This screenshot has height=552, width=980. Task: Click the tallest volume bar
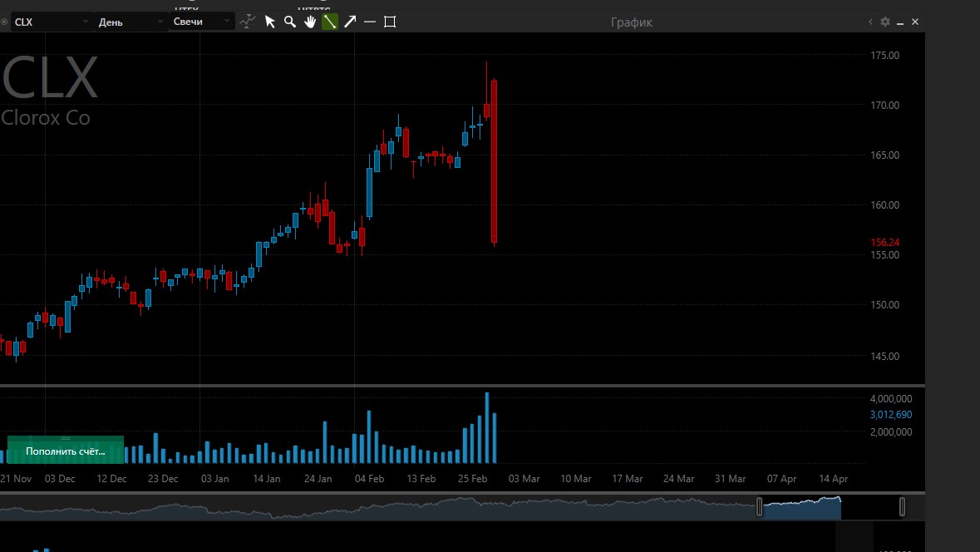[487, 427]
